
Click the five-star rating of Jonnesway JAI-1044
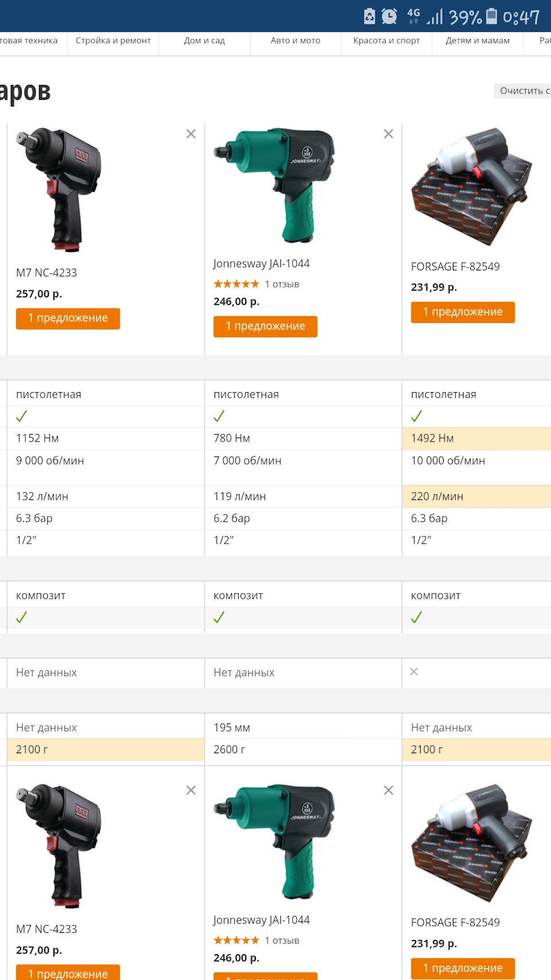pos(236,283)
